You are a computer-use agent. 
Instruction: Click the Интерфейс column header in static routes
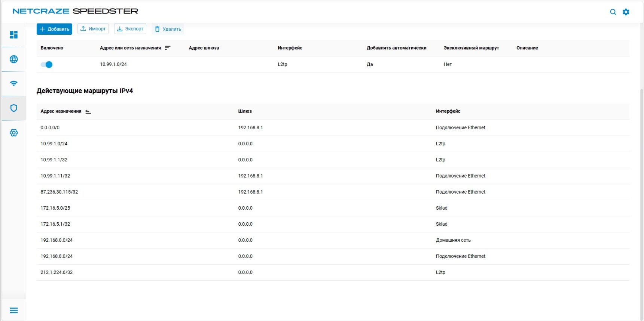pyautogui.click(x=290, y=48)
